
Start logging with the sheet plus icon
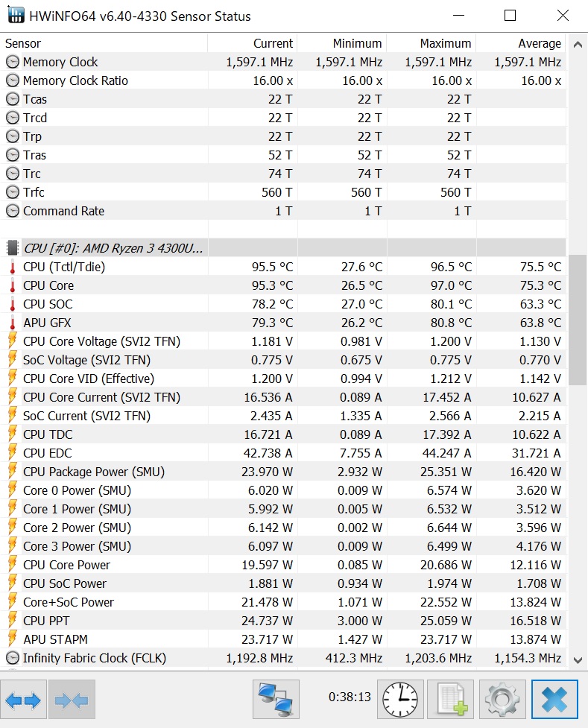(x=451, y=700)
